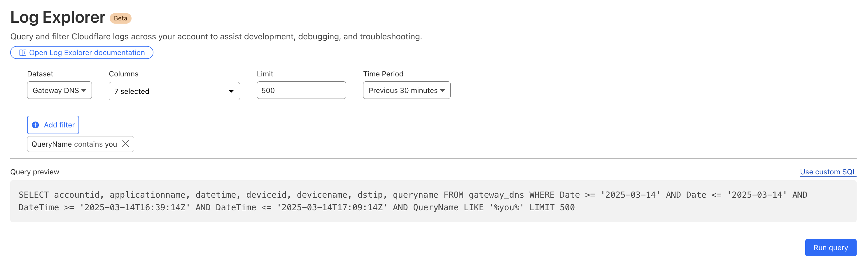
Task: Click the Limit input field
Action: coord(301,91)
